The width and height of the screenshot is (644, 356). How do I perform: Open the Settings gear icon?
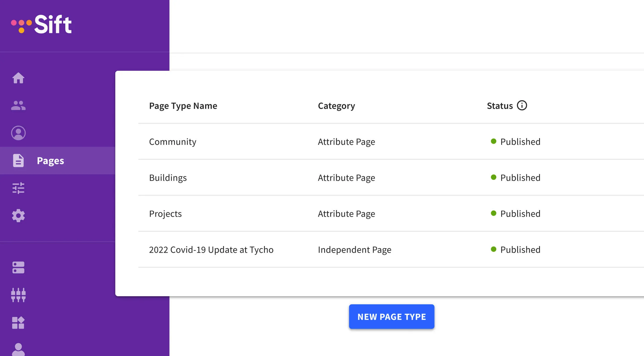point(18,216)
